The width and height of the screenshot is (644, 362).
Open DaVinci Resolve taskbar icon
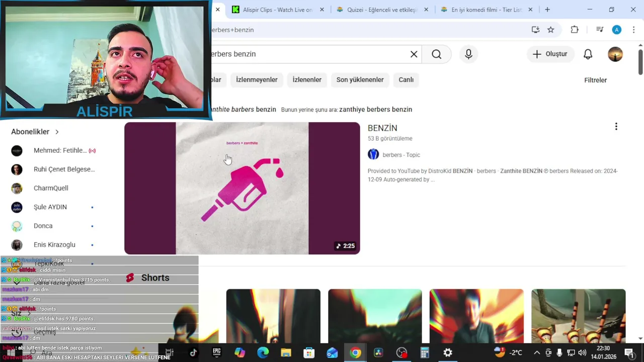378,352
